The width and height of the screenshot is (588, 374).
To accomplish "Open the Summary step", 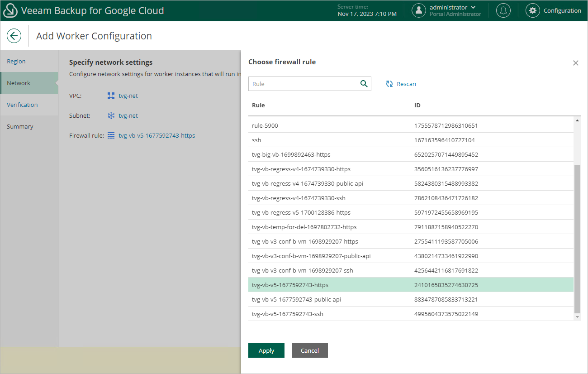I will click(29, 126).
